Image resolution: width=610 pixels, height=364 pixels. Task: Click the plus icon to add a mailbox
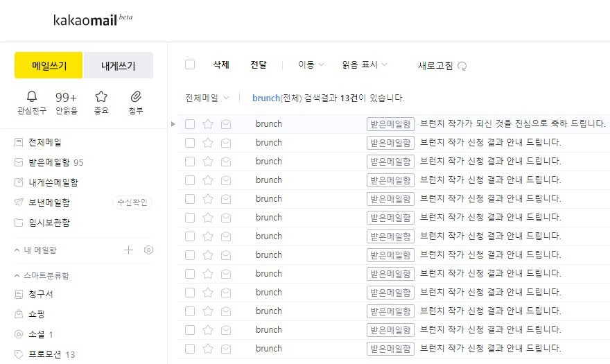128,250
